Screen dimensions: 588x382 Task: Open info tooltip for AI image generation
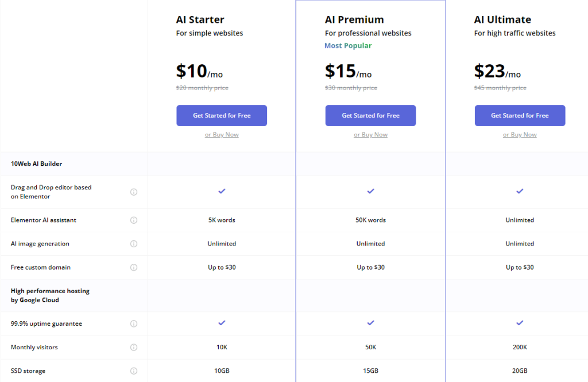[x=134, y=244]
